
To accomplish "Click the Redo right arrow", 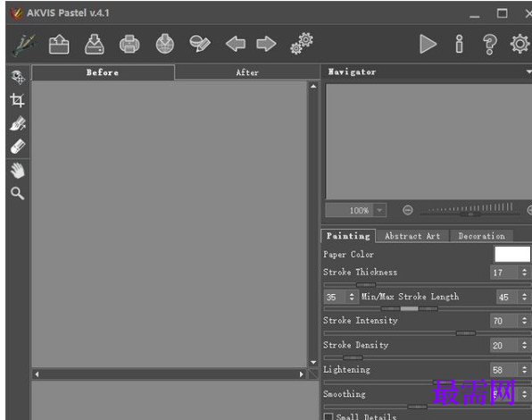I will pyautogui.click(x=266, y=44).
